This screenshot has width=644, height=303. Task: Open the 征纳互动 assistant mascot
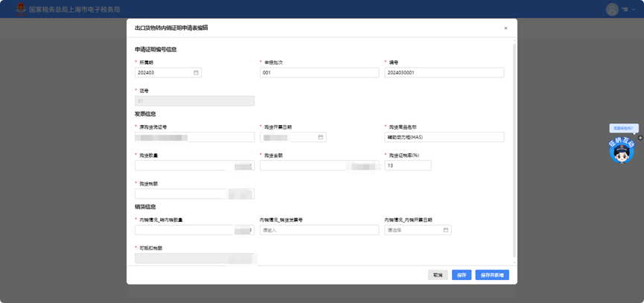tap(621, 151)
